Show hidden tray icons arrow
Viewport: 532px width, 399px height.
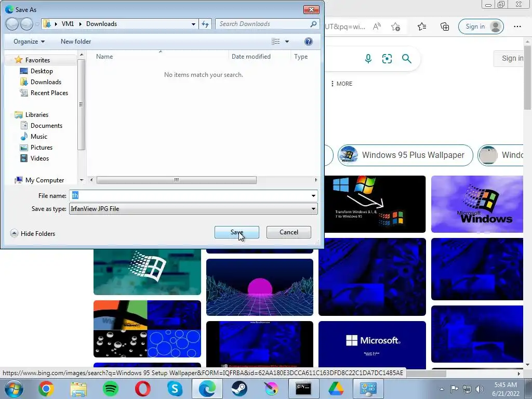point(442,389)
